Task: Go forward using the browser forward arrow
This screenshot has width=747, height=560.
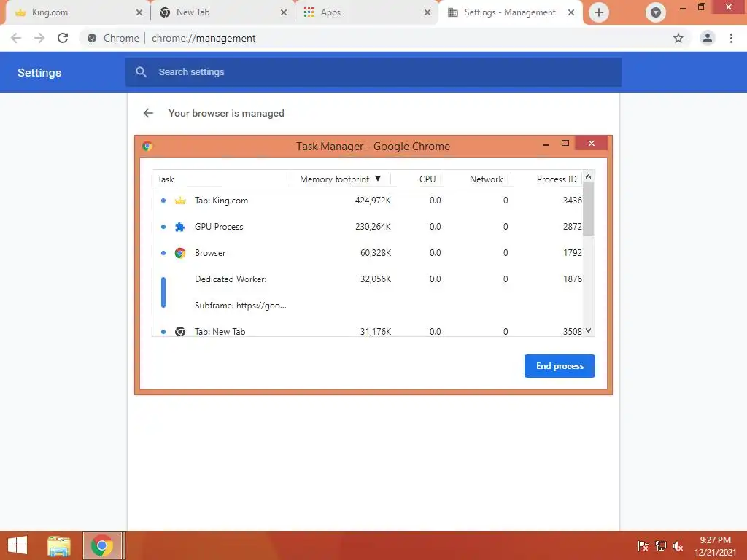Action: 39,38
